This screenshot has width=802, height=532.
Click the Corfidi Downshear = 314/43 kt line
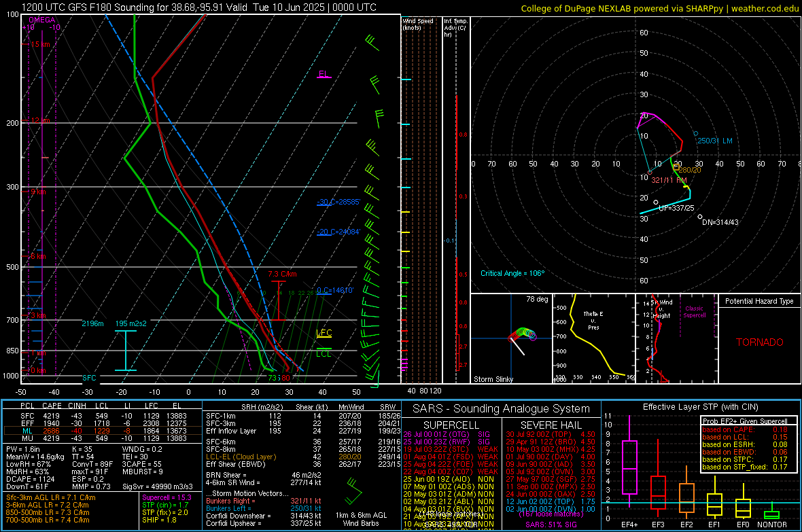(264, 516)
